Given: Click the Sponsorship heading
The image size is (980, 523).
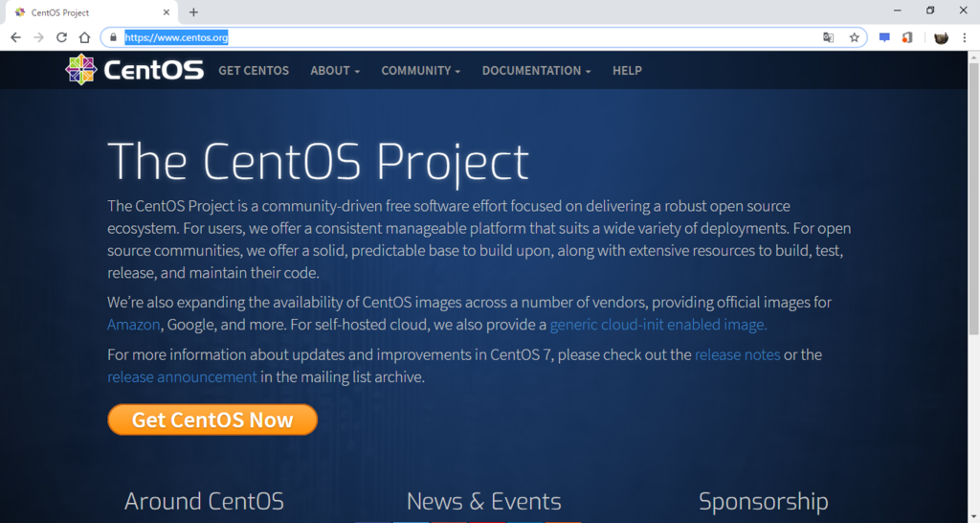Looking at the screenshot, I should tap(764, 502).
